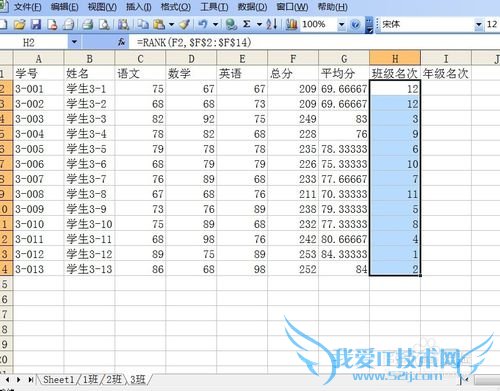
Task: Open the 窗口(W) menu
Action: 292,7
